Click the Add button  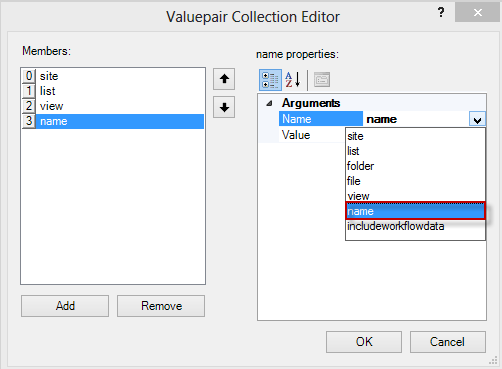tap(65, 306)
